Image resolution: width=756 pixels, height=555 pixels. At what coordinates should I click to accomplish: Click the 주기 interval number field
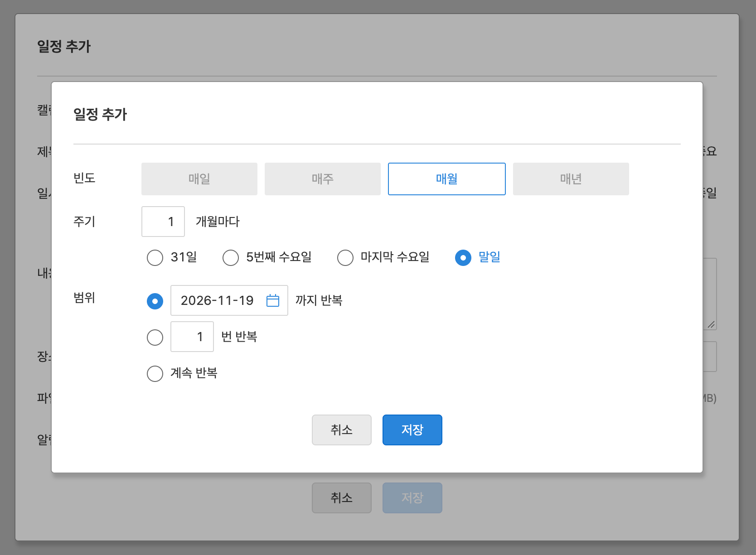[163, 222]
